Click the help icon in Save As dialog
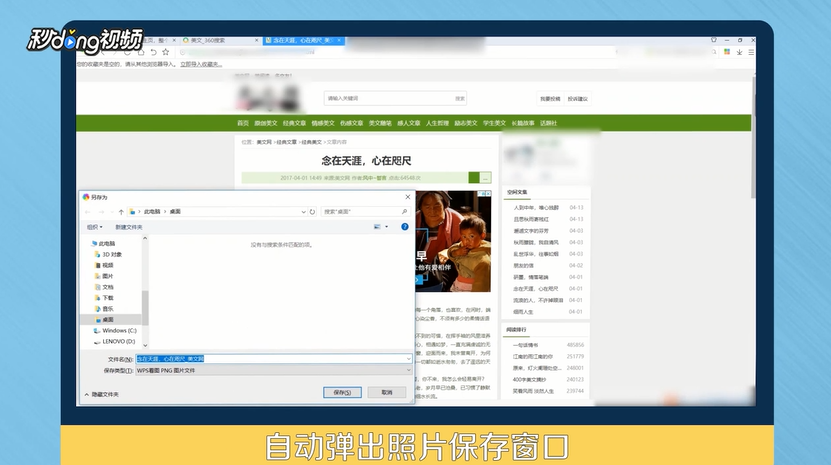 pyautogui.click(x=405, y=226)
